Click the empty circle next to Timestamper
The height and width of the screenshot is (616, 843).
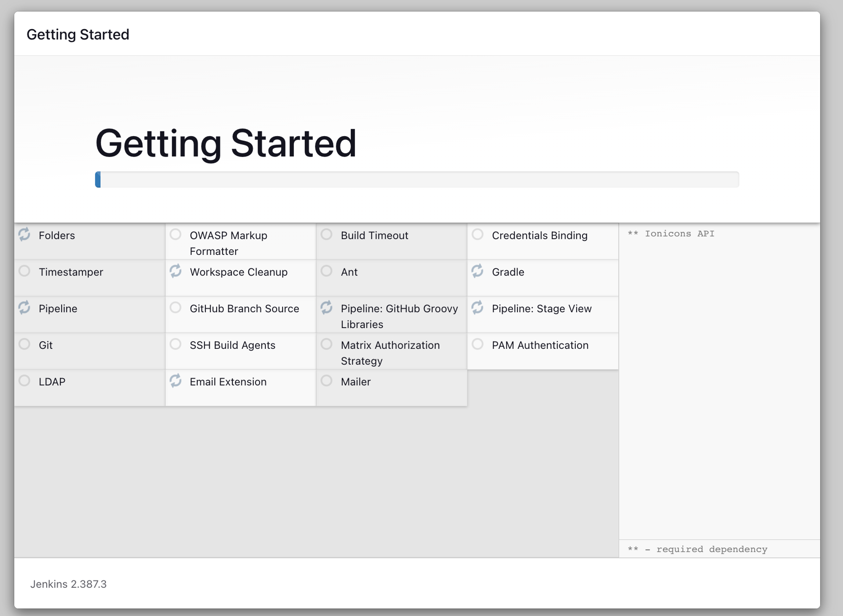(24, 271)
